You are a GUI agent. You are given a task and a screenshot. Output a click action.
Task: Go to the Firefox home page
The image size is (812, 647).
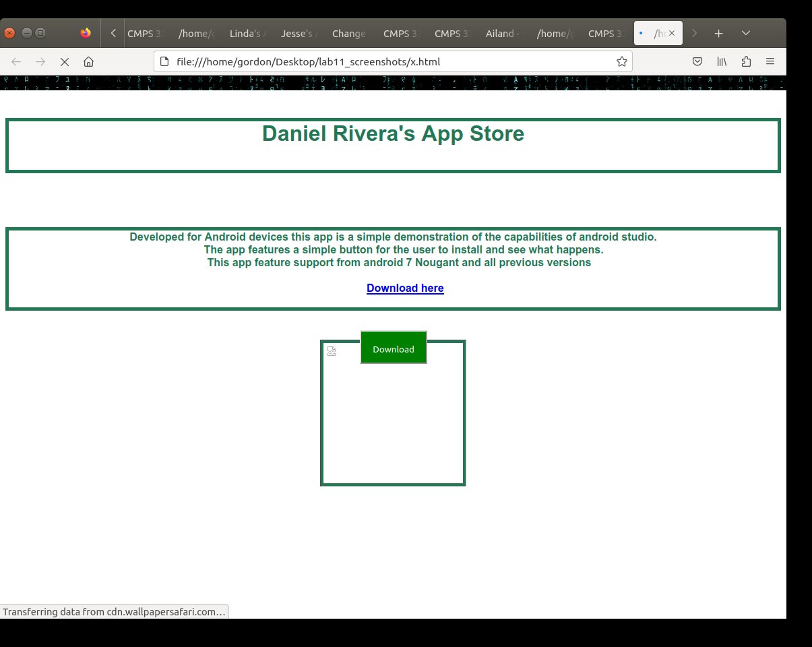pos(88,62)
